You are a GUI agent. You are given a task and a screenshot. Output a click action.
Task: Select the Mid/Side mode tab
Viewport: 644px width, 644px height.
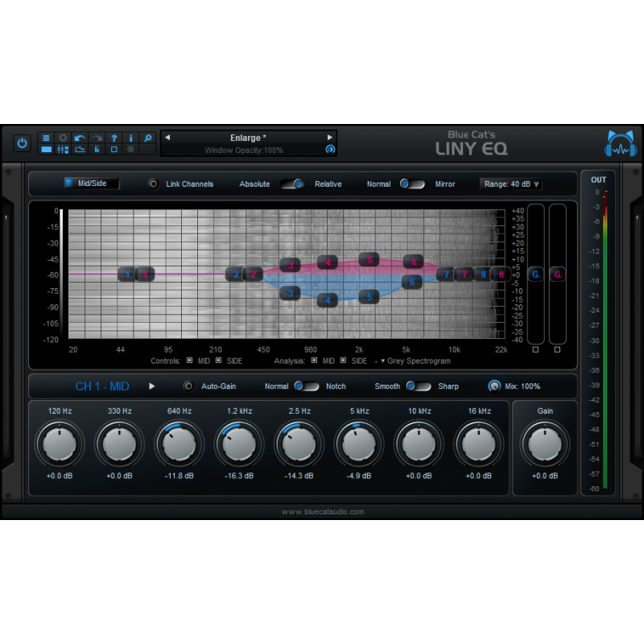tap(91, 184)
